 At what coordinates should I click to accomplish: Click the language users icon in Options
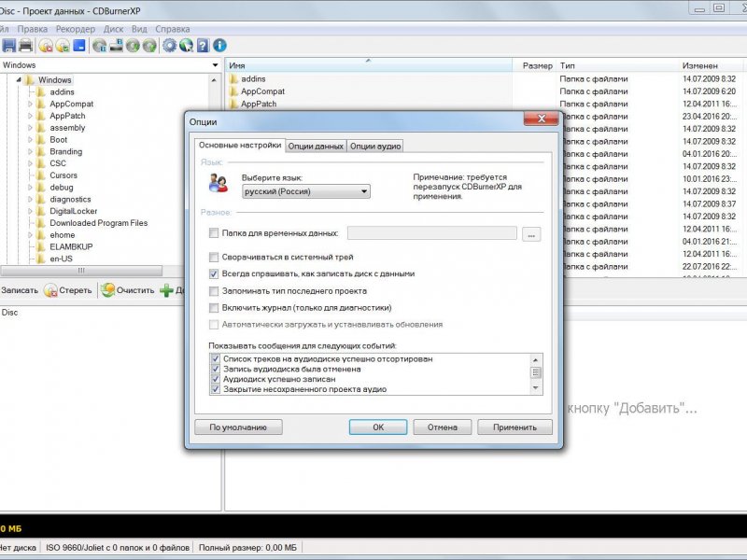[x=218, y=183]
